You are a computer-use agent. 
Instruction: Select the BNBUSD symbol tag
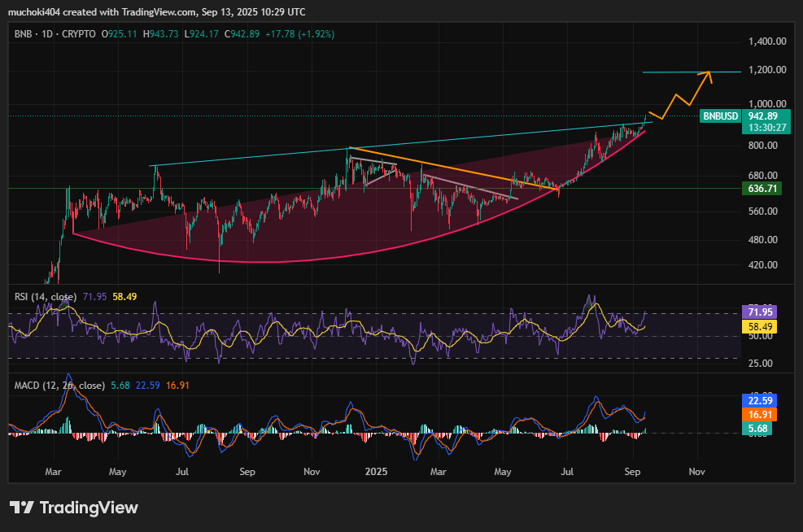click(721, 116)
